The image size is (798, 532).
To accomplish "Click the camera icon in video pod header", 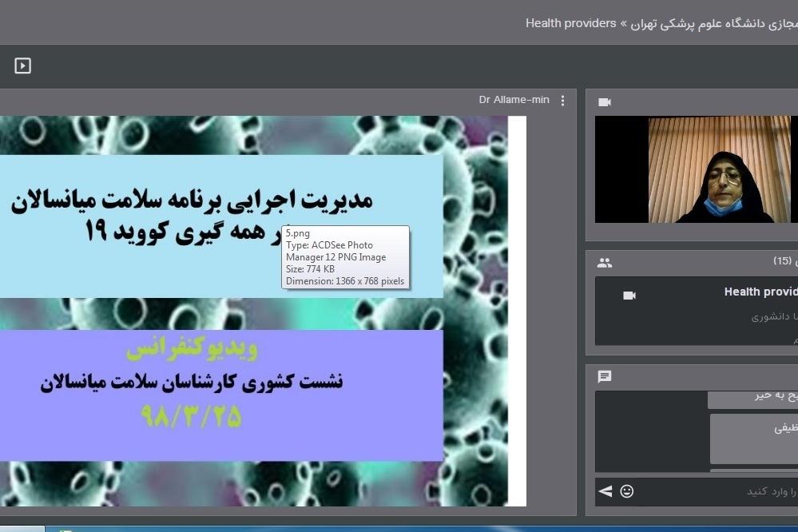I will (x=605, y=102).
